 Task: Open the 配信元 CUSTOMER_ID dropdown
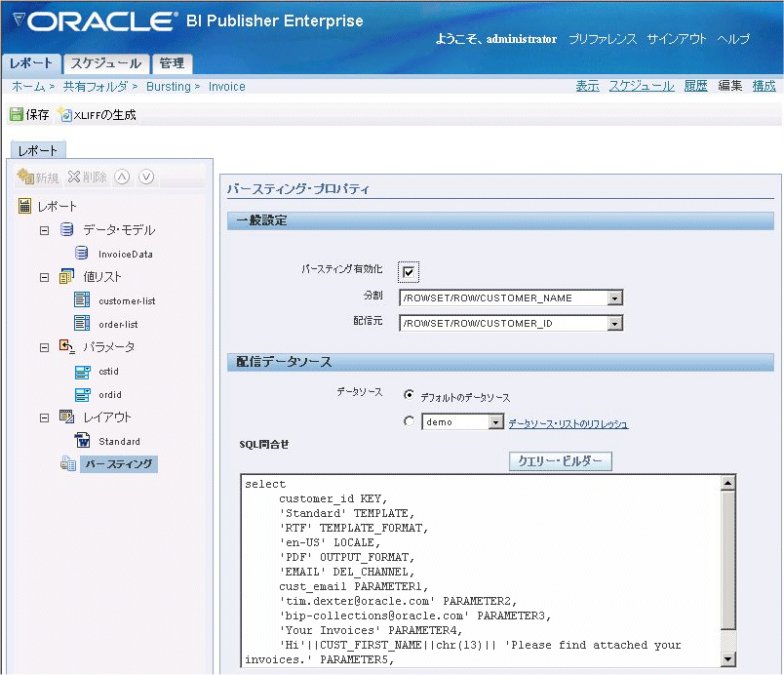(x=615, y=323)
